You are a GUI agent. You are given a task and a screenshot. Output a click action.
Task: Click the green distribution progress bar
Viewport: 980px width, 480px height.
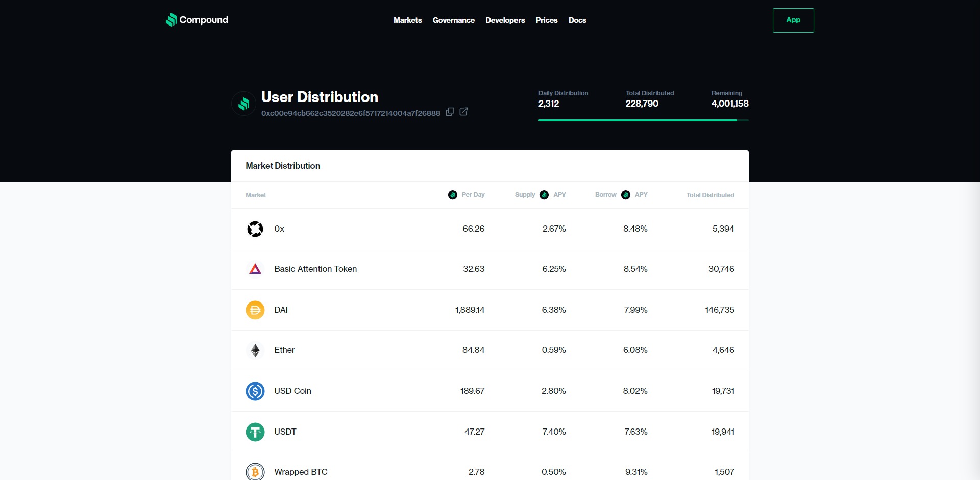click(x=638, y=120)
